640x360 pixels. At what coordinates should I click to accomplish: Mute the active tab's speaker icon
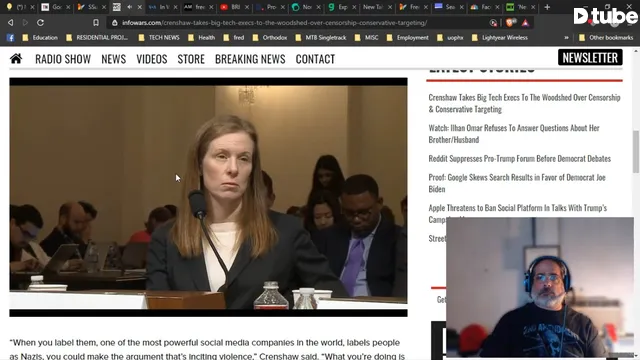(130, 7)
